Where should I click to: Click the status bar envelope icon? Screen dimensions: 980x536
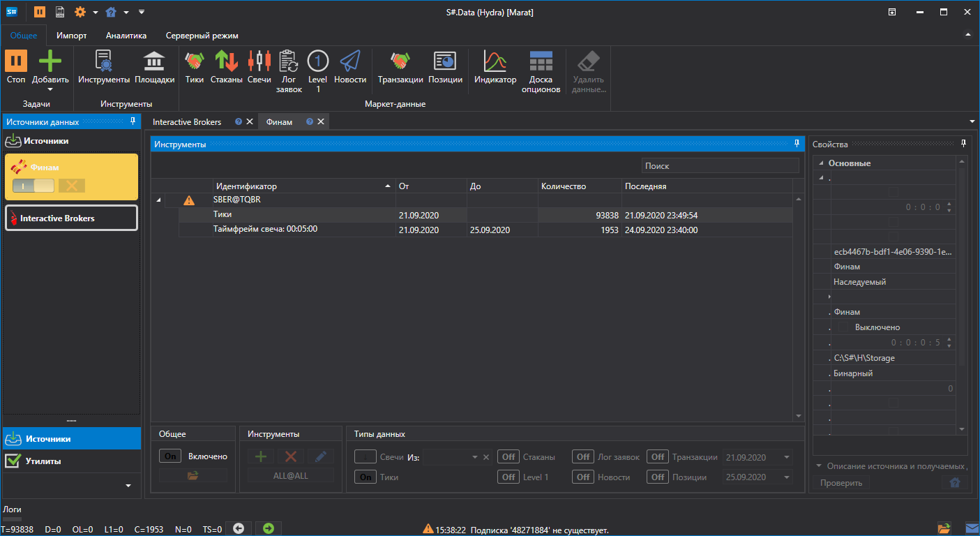[972, 528]
